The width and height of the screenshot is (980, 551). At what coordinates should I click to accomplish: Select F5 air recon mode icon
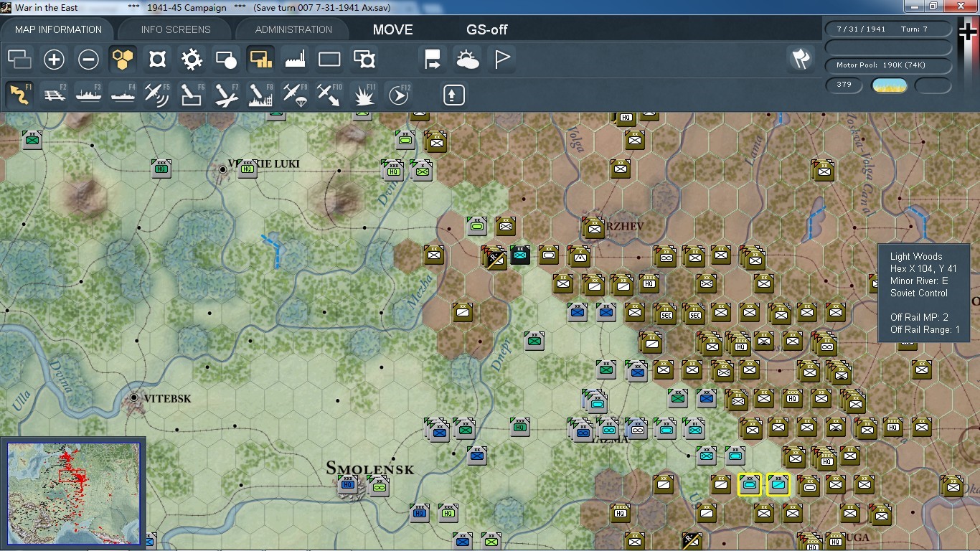157,95
